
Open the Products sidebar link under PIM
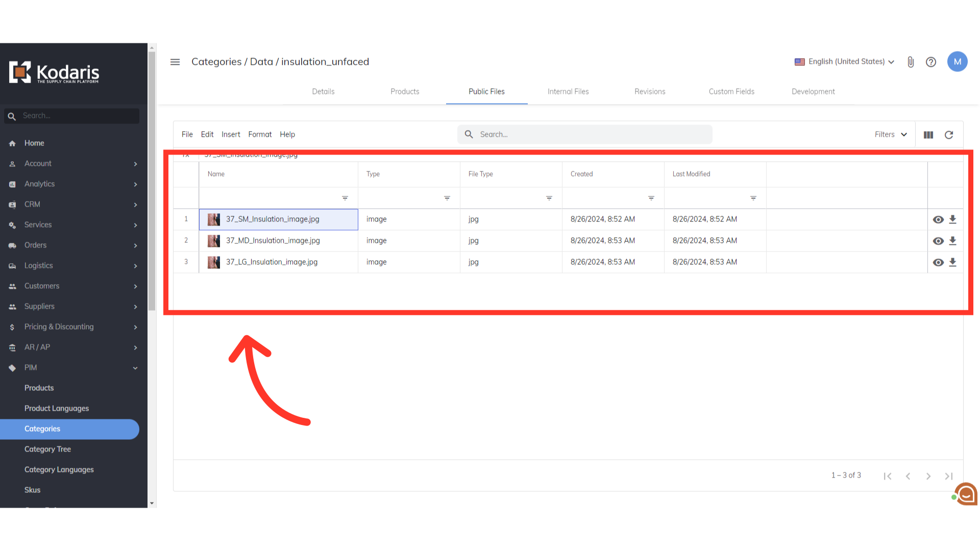39,388
